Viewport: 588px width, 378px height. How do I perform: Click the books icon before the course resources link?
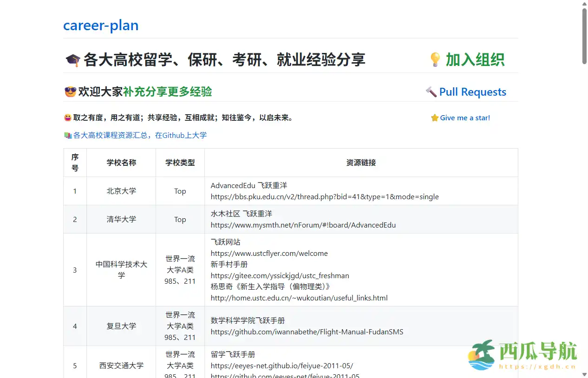click(68, 135)
